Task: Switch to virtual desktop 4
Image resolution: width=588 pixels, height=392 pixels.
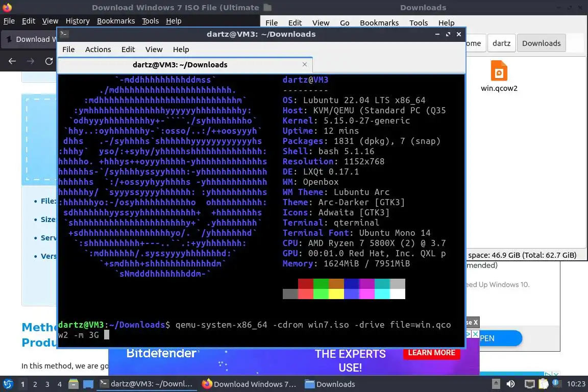Action: [60, 384]
